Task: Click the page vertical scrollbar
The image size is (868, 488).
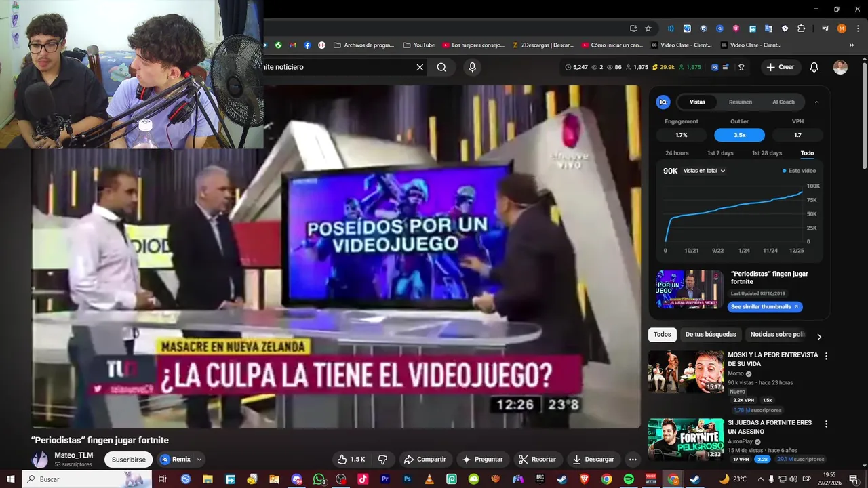Action: coord(865,115)
